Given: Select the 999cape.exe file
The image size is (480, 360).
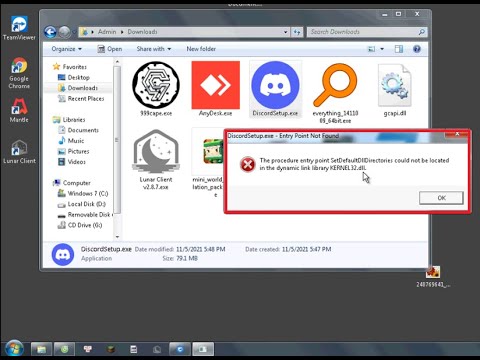Looking at the screenshot, I should pos(156,89).
